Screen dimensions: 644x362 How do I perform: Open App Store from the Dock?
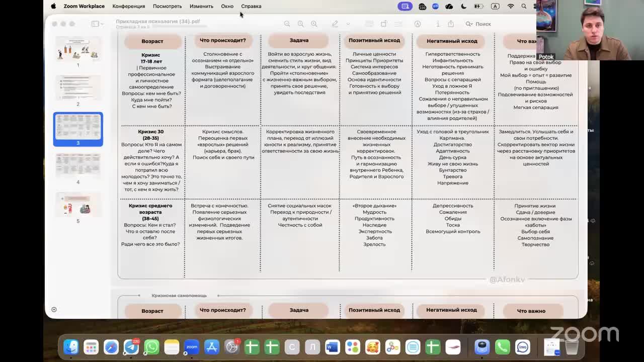point(212,347)
